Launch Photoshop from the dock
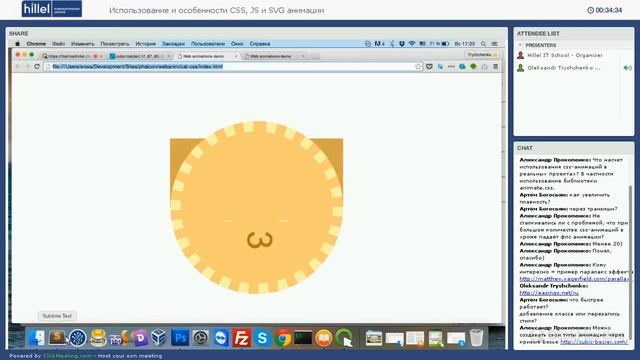Viewport: 640px width, 360px height. click(x=180, y=338)
